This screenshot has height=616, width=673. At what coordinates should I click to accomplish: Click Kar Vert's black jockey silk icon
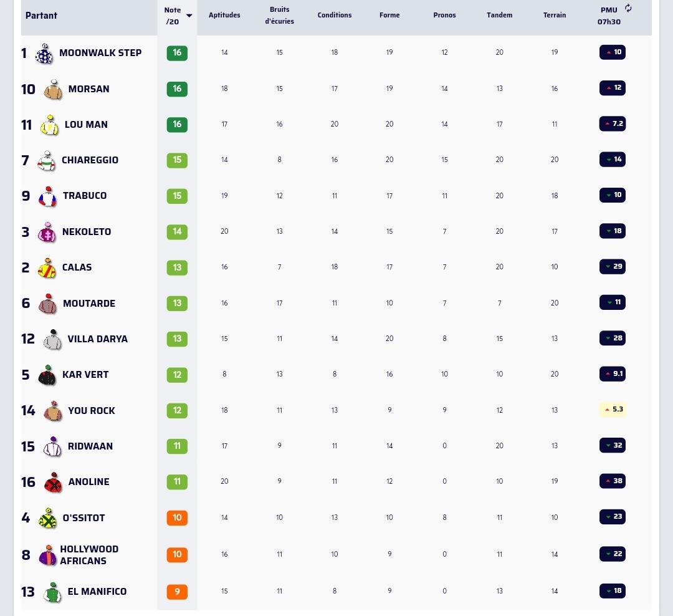(x=47, y=375)
